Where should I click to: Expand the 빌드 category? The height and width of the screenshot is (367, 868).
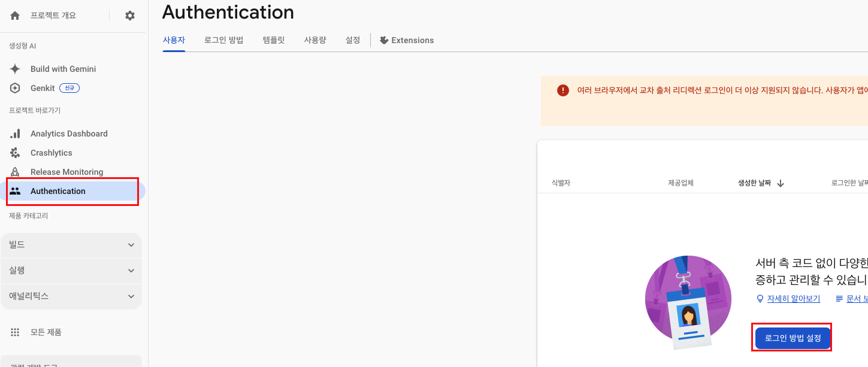(x=71, y=245)
